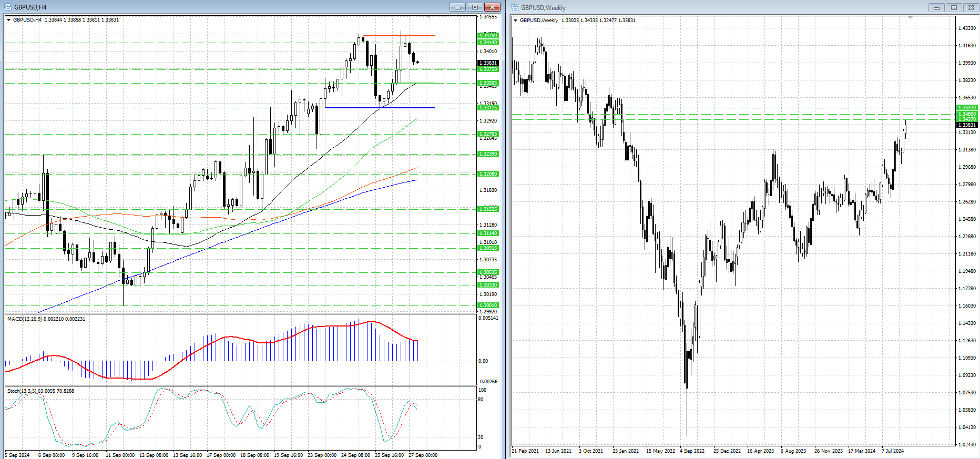Click the 1.43330 value on Weekly price scale
The image size is (980, 459).
(x=967, y=28)
